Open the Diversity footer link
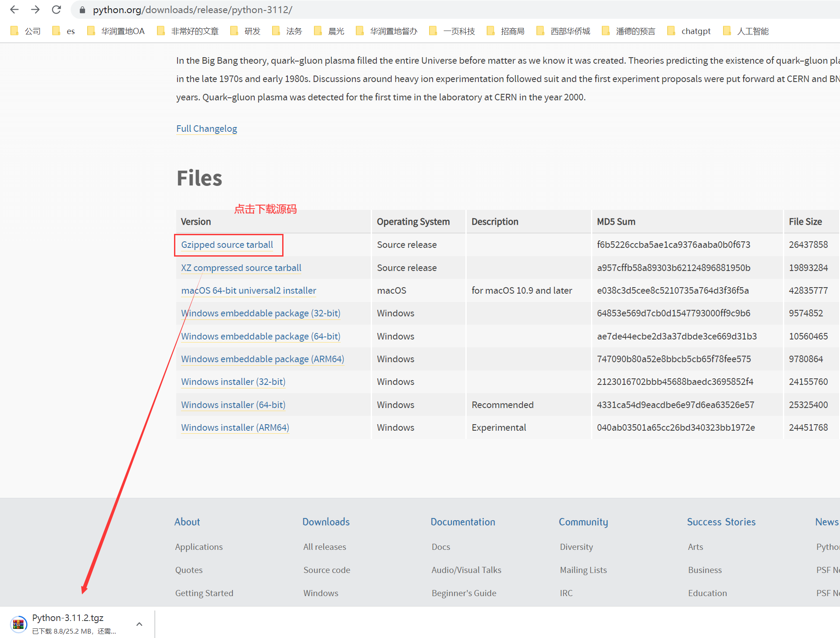This screenshot has height=638, width=840. point(576,547)
